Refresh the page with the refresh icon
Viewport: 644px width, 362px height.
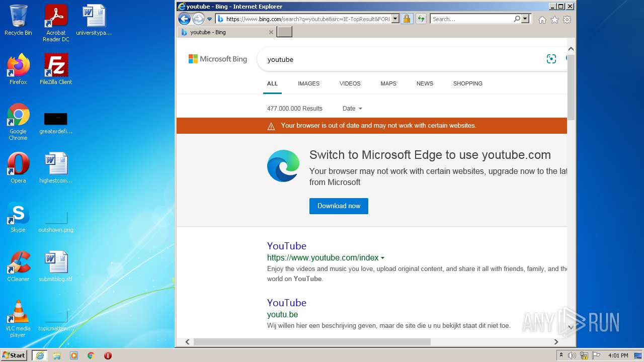coord(421,19)
